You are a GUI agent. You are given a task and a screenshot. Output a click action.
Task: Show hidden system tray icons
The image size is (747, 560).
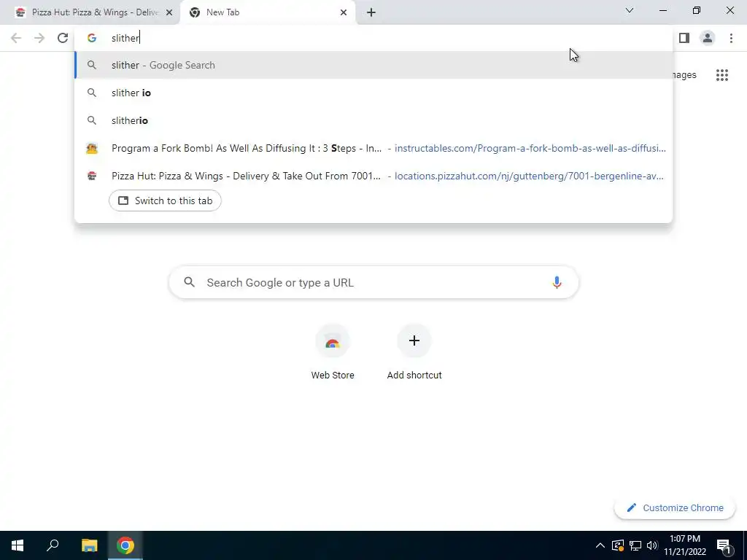tap(600, 545)
